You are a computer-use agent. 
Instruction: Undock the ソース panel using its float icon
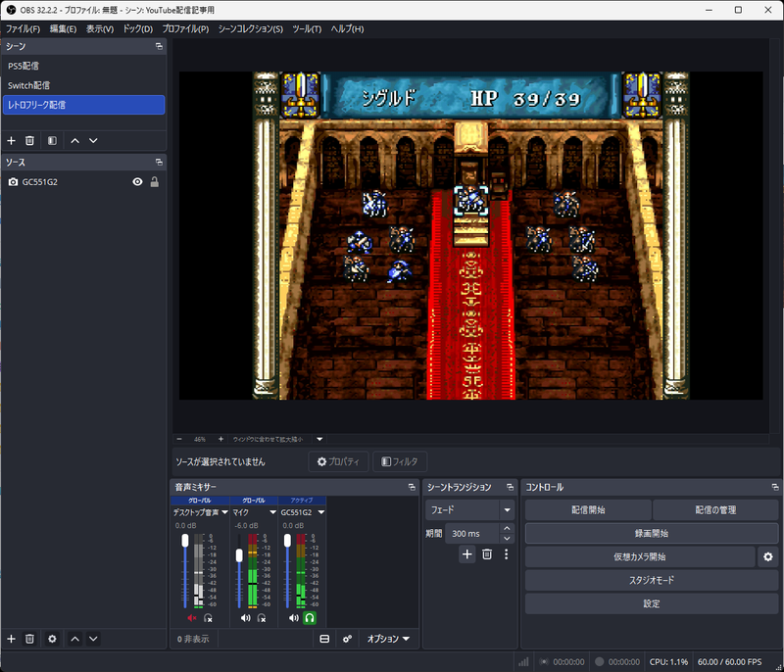(x=159, y=163)
